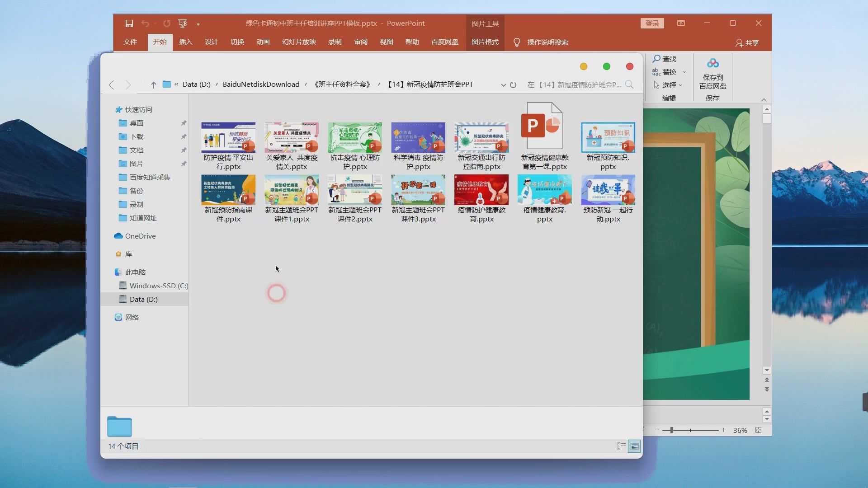Open the Slide Show (幻灯片放映) tab
868x488 pixels.
click(x=299, y=42)
